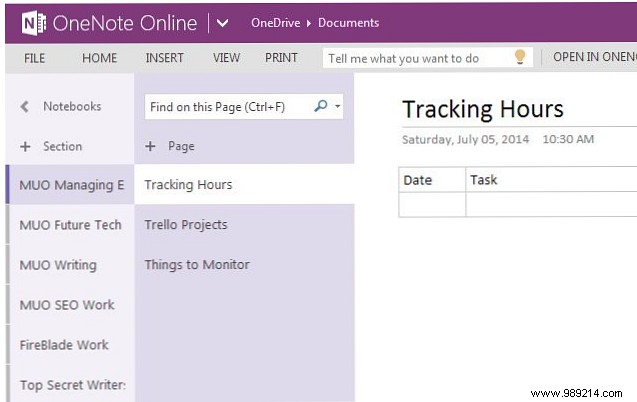Click the empty cell under Task

point(551,205)
